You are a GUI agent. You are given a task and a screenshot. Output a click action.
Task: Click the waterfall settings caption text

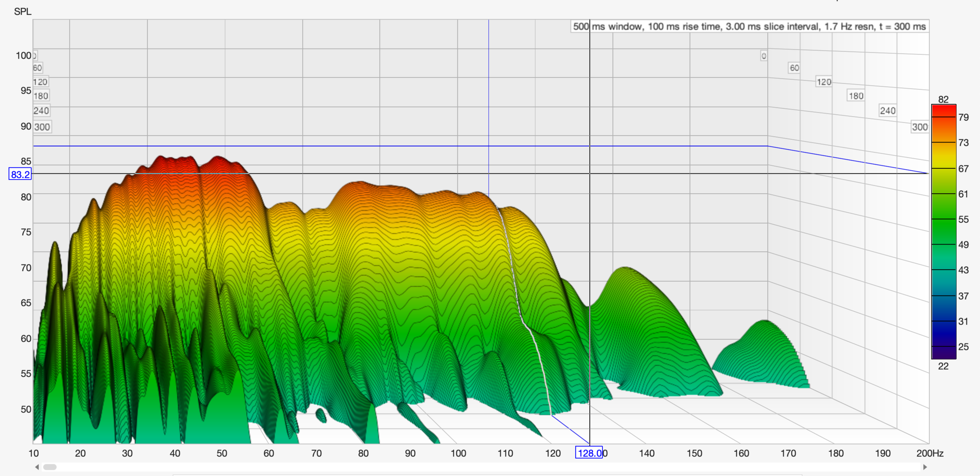(x=749, y=27)
